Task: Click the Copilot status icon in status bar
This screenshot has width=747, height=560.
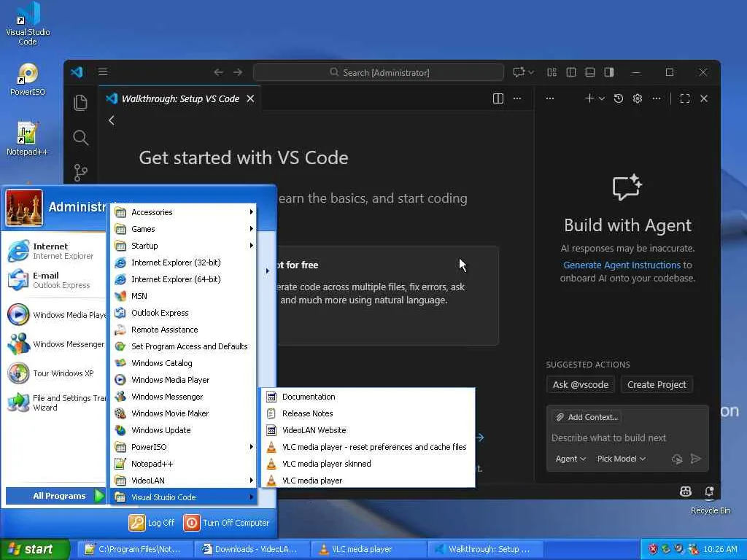Action: [686, 491]
